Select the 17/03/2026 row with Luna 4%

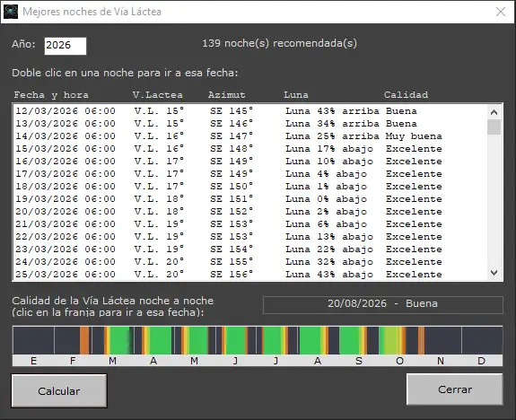coord(249,174)
